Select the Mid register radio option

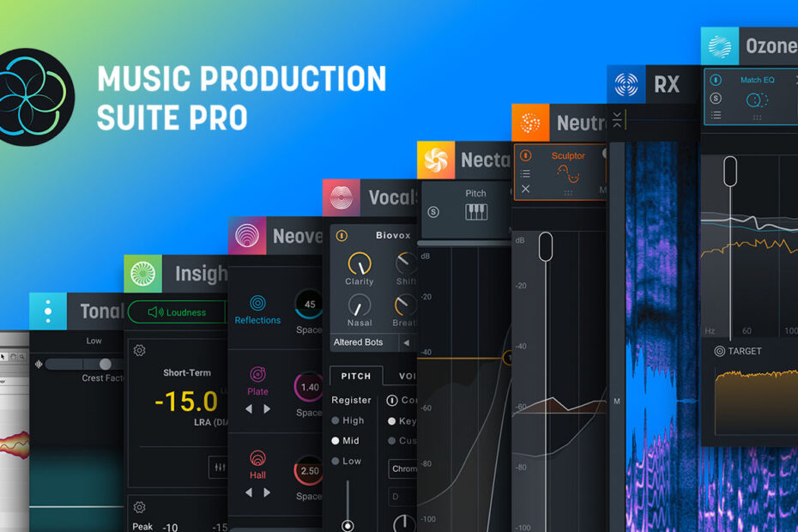click(336, 441)
